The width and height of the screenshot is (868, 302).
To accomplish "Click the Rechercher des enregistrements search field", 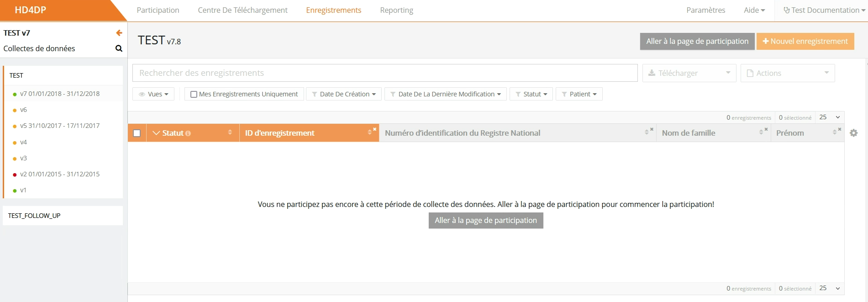I will point(384,73).
